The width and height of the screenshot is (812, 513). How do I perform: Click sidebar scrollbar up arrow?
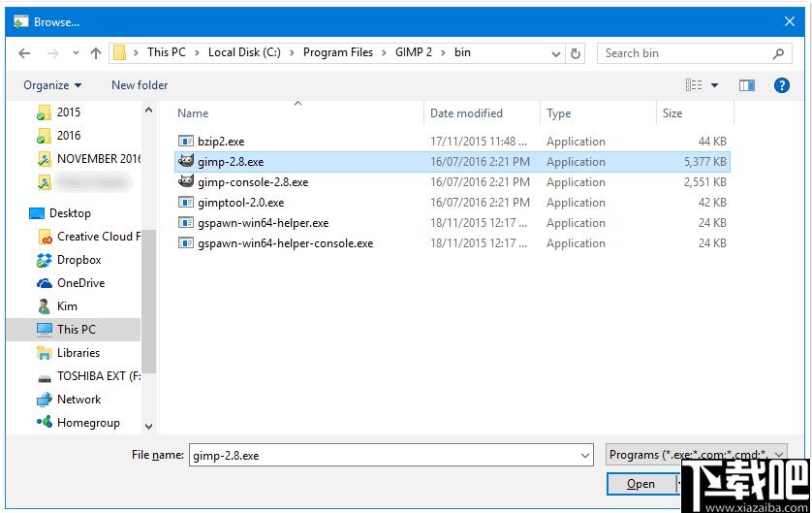(148, 110)
